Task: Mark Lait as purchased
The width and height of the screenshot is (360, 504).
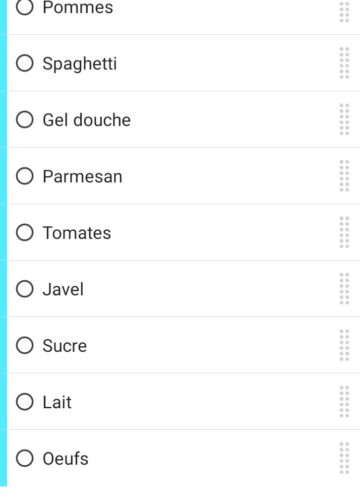Action: (25, 402)
